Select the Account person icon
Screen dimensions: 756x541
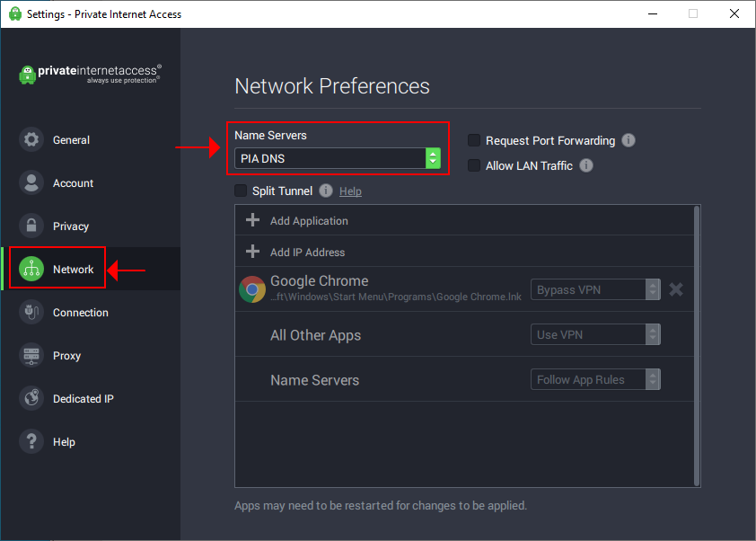click(x=32, y=182)
